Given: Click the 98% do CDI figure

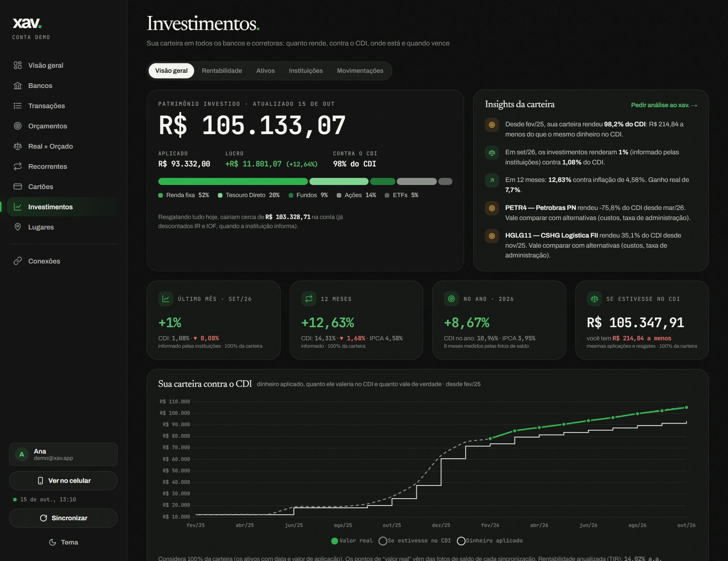Looking at the screenshot, I should coord(355,164).
